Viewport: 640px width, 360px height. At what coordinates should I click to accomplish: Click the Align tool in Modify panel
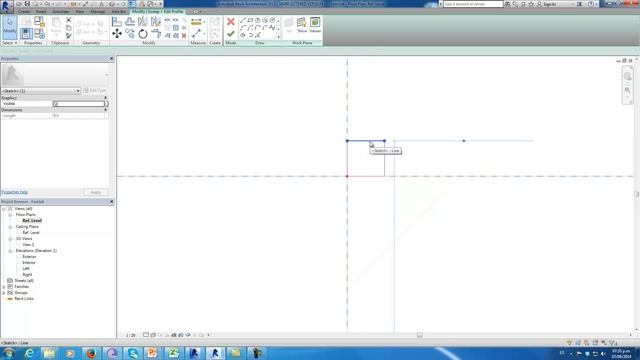(x=117, y=22)
